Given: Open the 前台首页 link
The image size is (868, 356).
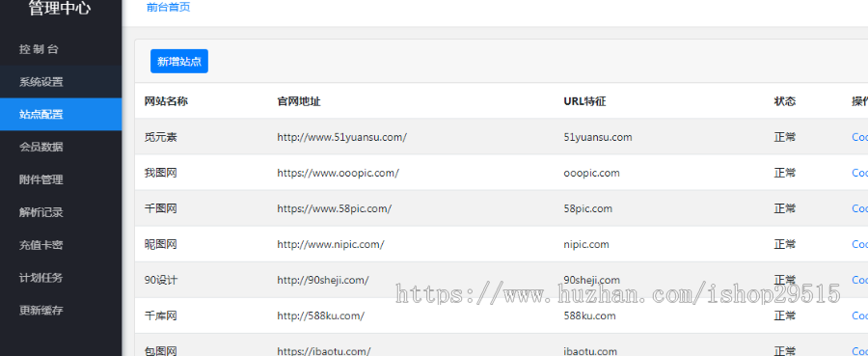Looking at the screenshot, I should click(169, 8).
